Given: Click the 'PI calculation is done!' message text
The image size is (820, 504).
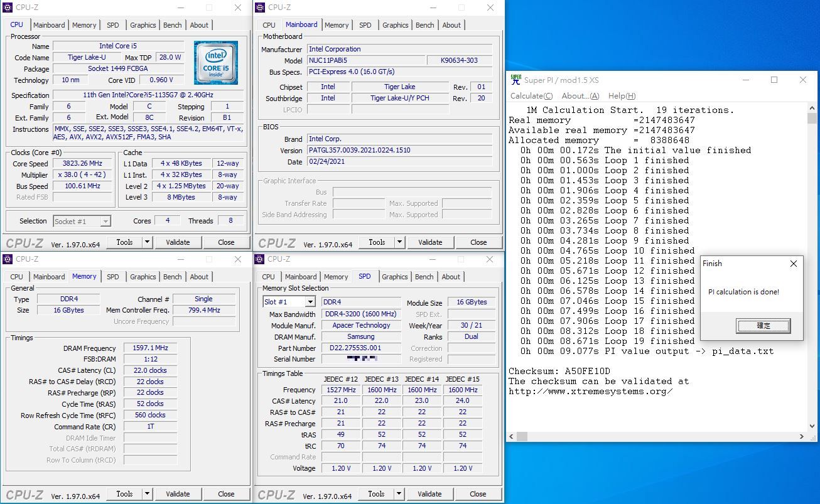Looking at the screenshot, I should 743,292.
